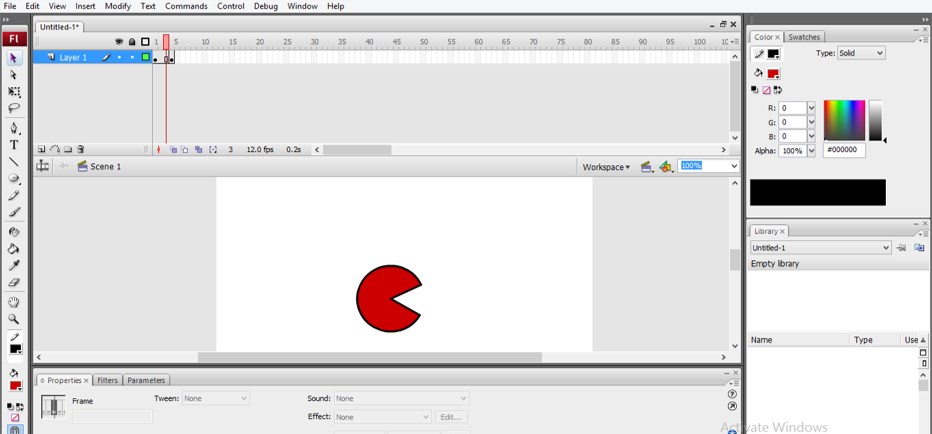This screenshot has height=434, width=932.
Task: Click the Insert Layer icon
Action: point(42,150)
